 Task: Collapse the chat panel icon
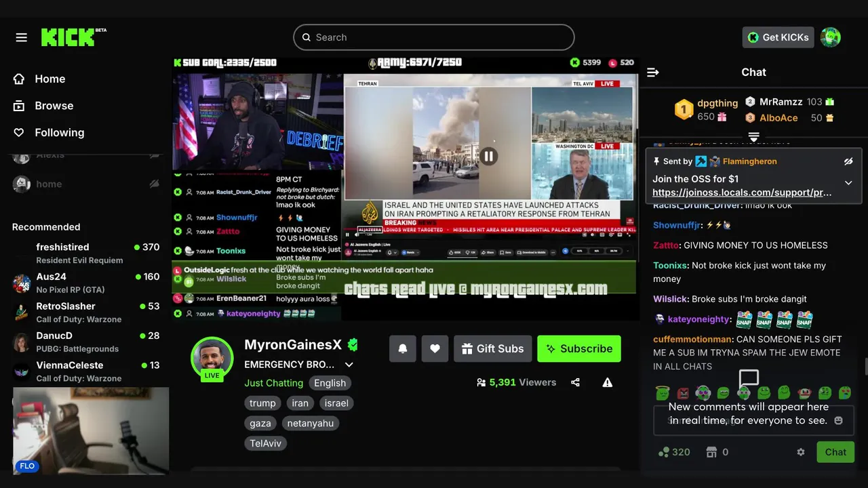653,73
